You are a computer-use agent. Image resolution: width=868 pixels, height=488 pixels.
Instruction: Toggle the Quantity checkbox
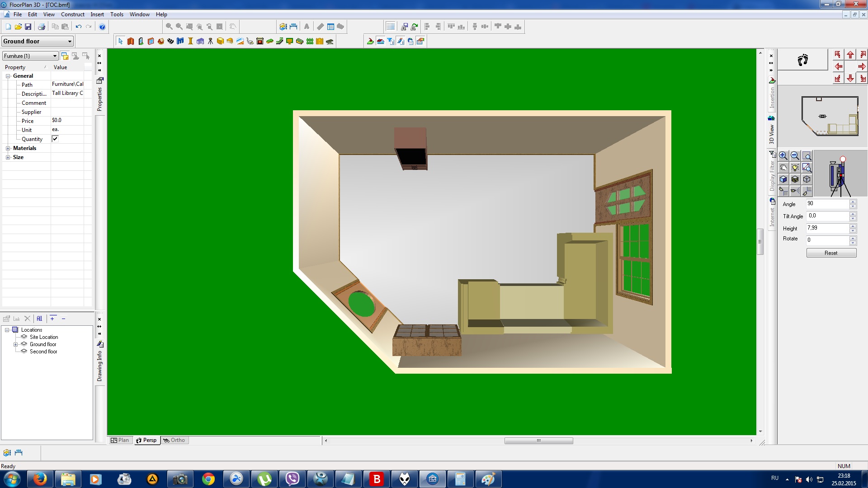click(x=55, y=139)
